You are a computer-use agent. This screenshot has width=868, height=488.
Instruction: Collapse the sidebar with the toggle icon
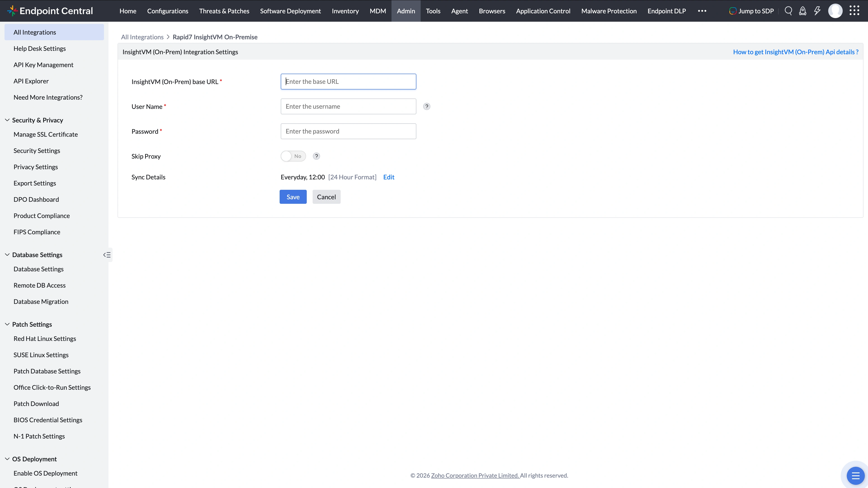tap(107, 255)
